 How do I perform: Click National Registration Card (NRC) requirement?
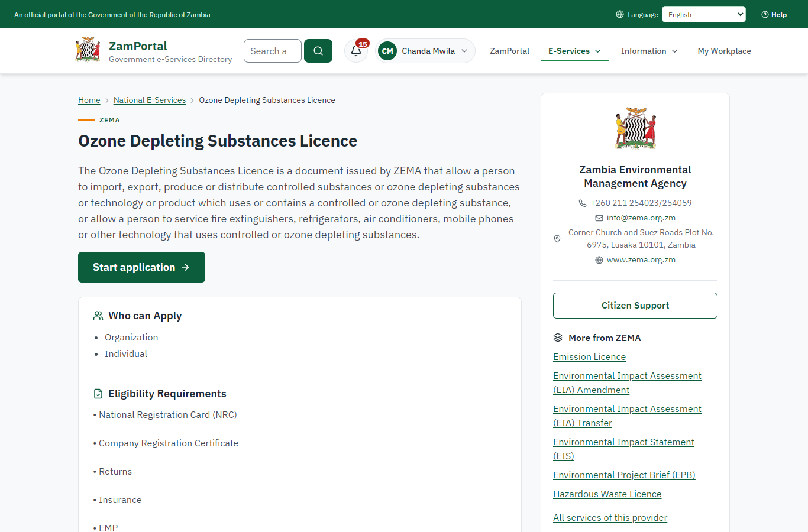[x=168, y=415]
